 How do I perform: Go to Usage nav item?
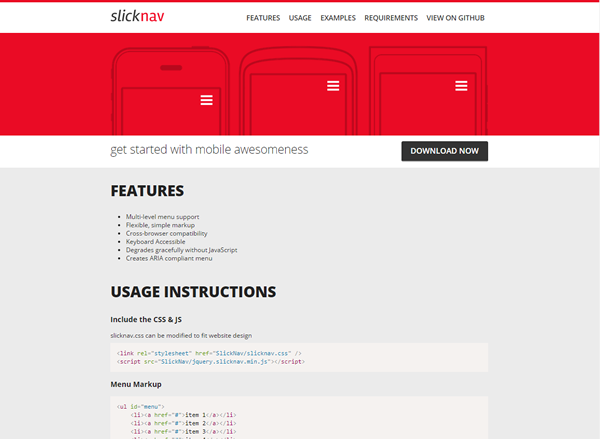(x=300, y=18)
